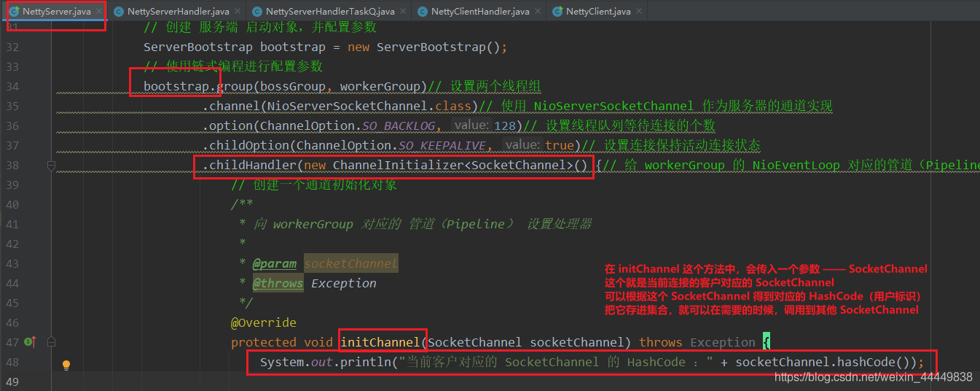Close the NettyServerHandler.java tab
The image size is (980, 391).
[x=237, y=12]
